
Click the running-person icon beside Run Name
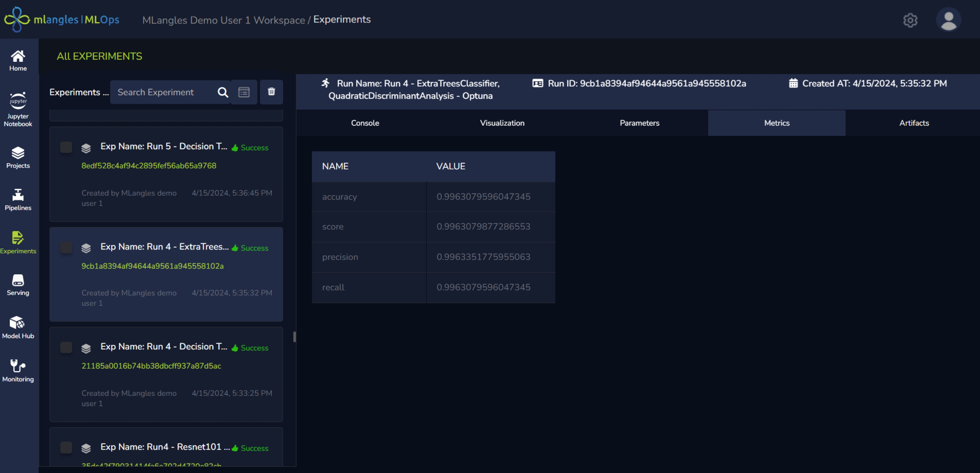(x=326, y=83)
